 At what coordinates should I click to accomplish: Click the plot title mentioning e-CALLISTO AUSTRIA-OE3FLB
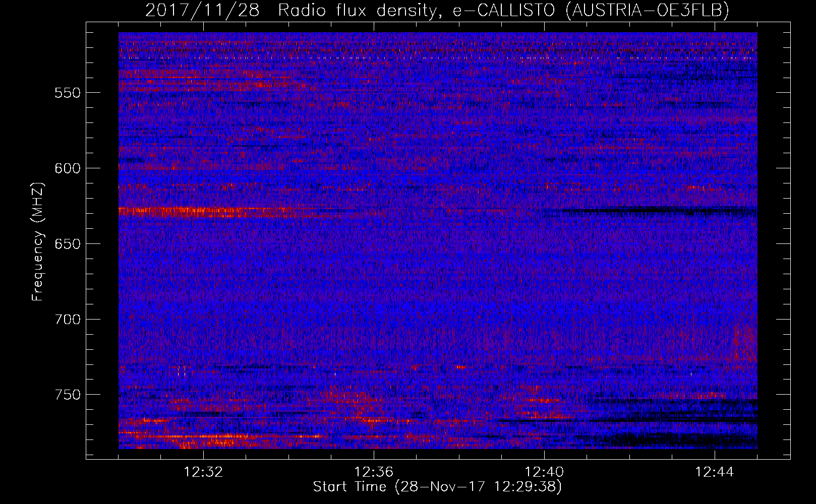[437, 10]
